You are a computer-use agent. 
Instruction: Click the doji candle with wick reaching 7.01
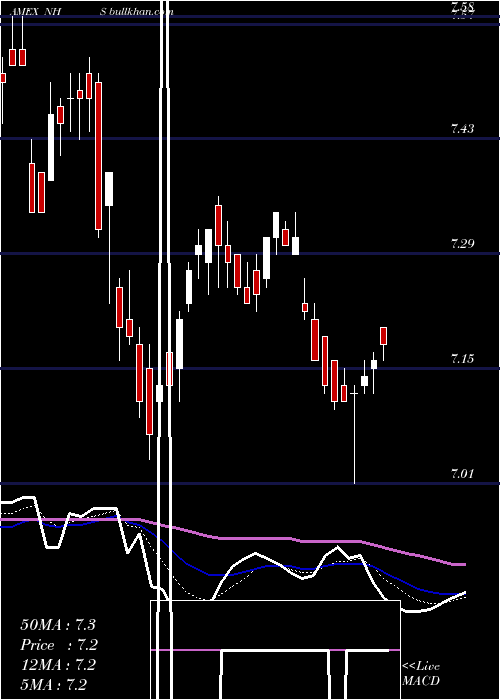(x=354, y=434)
